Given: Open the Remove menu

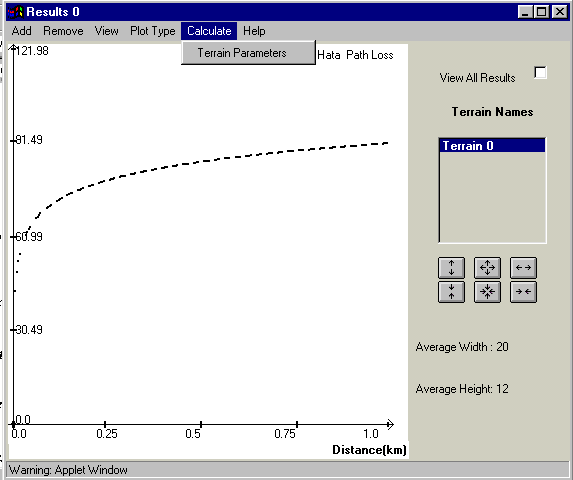Looking at the screenshot, I should click(x=63, y=31).
